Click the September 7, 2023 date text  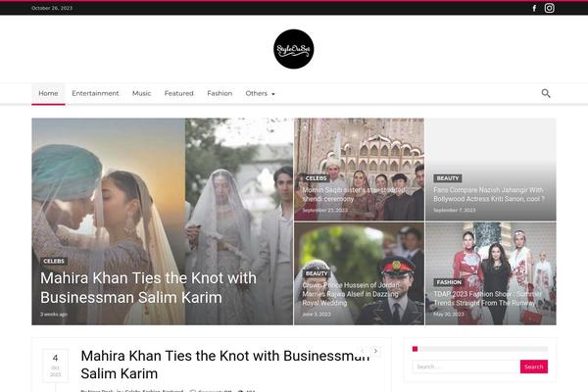[x=454, y=210]
